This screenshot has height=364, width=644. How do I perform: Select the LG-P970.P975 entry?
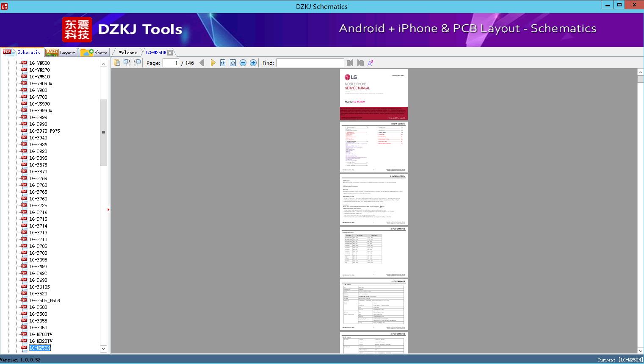click(44, 131)
